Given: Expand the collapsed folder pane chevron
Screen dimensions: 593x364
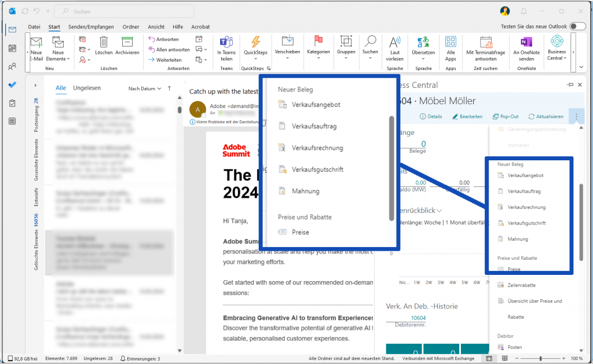Looking at the screenshot, I should 35,86.
